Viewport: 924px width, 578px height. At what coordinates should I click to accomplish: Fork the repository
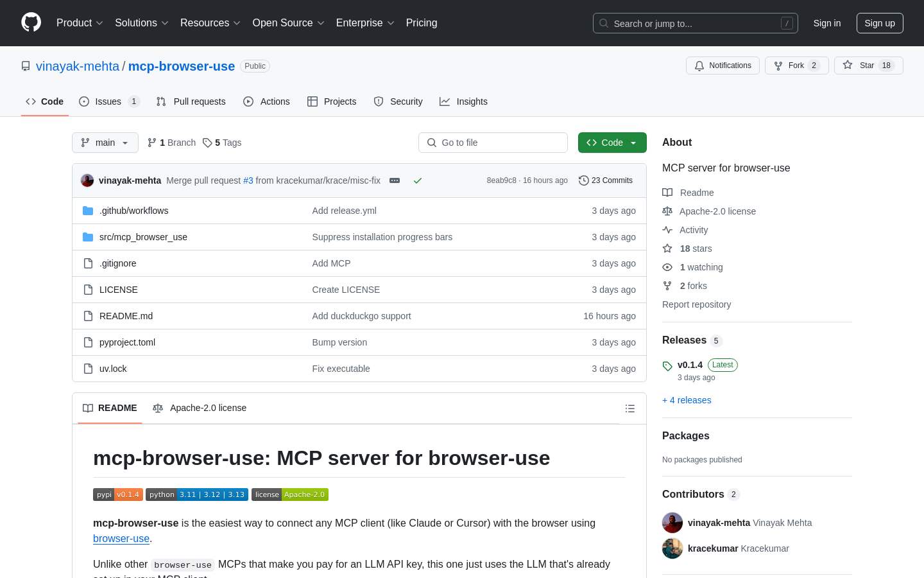point(796,66)
